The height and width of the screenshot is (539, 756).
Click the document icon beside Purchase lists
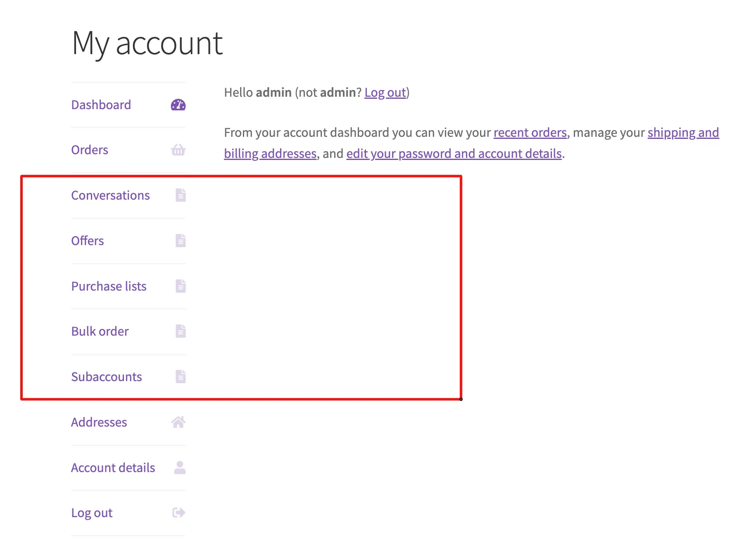181,286
